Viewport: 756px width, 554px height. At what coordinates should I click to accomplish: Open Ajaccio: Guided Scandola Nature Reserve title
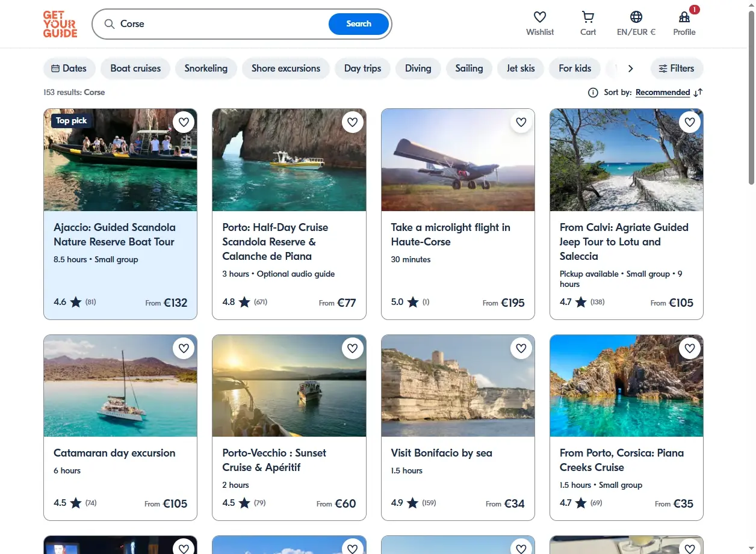pos(114,235)
